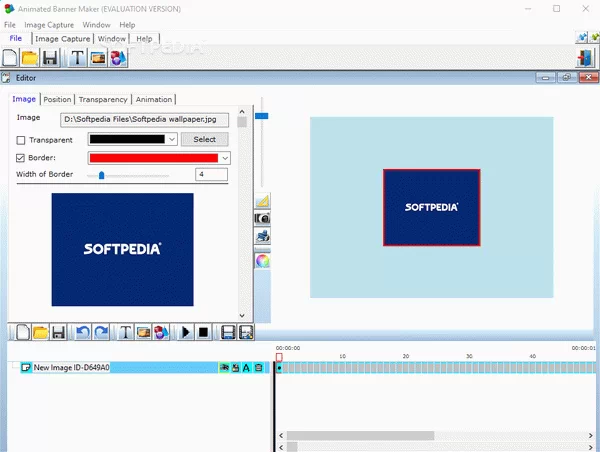Viewport: 600px width, 452px height.
Task: Add shapes with the top toolbar shapes icon
Action: pyautogui.click(x=118, y=58)
